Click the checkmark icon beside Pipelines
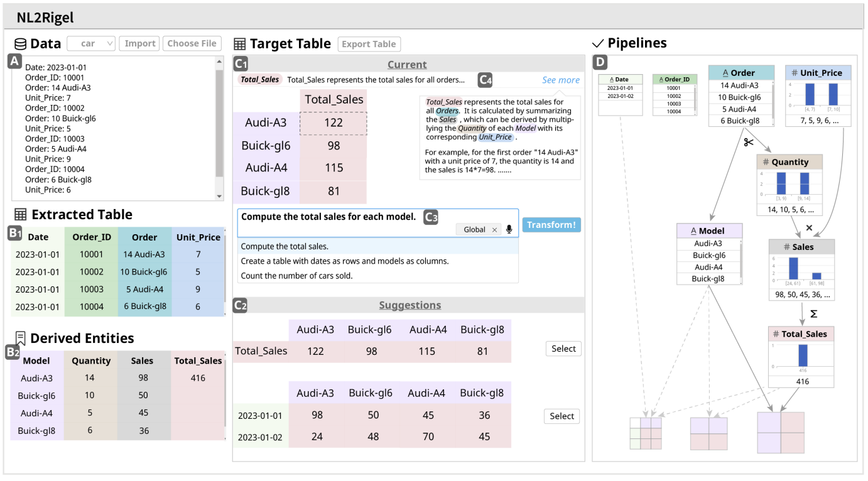This screenshot has width=868, height=481. point(598,43)
